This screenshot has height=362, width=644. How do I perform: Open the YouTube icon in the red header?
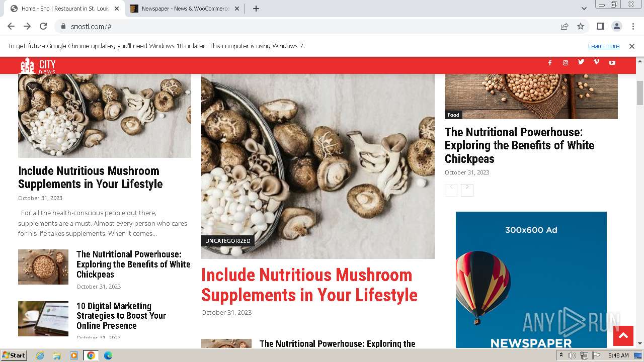612,63
